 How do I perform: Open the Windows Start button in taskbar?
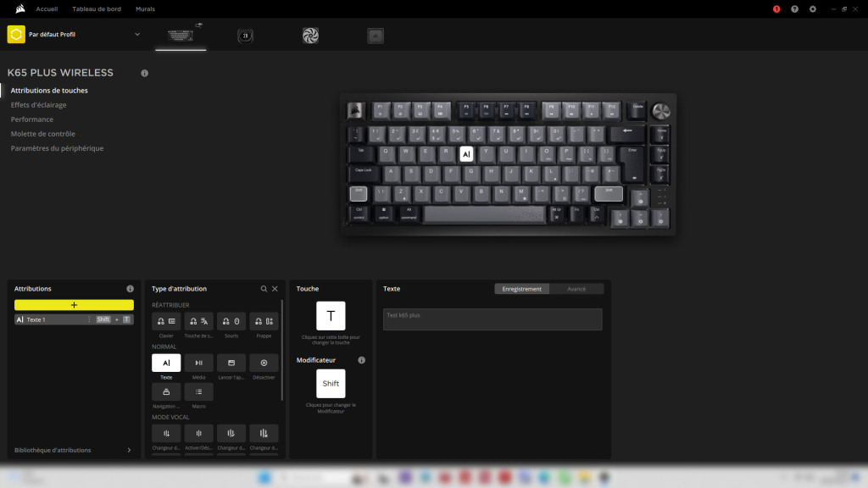click(264, 477)
